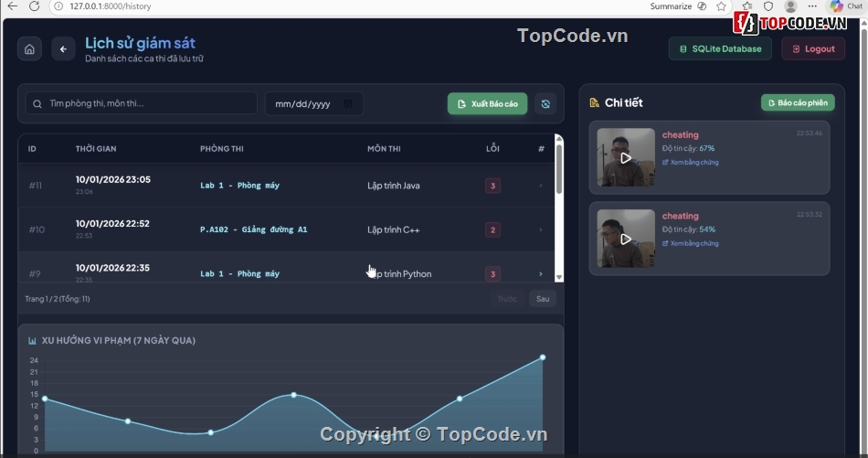Click the violation trend chart icon

click(x=32, y=341)
